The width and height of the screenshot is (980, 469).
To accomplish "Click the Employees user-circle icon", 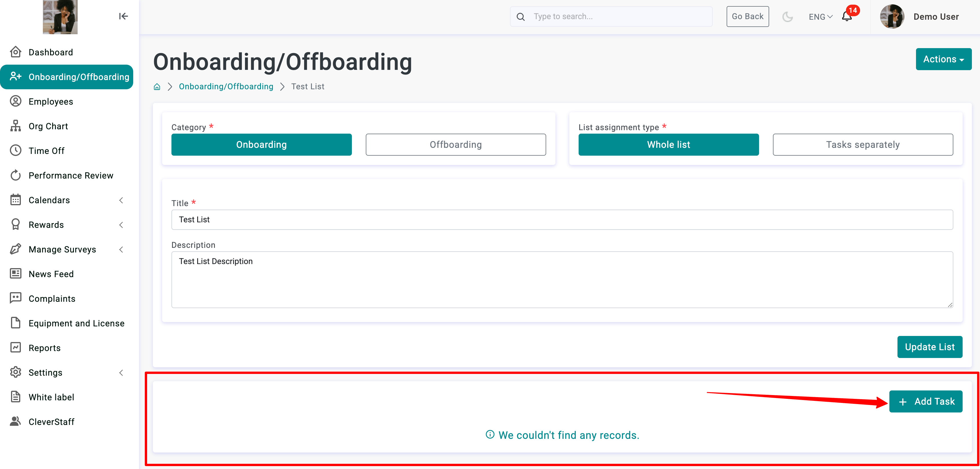I will [16, 101].
